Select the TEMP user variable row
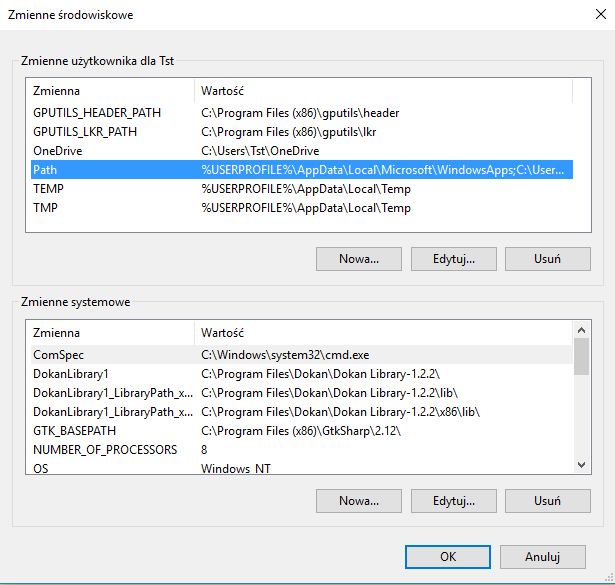Image resolution: width=615 pixels, height=585 pixels. 302,189
